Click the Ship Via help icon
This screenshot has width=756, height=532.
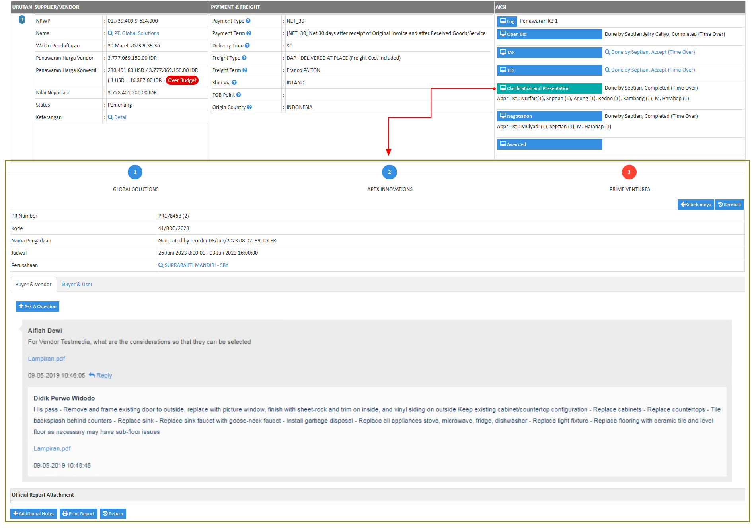click(x=234, y=82)
